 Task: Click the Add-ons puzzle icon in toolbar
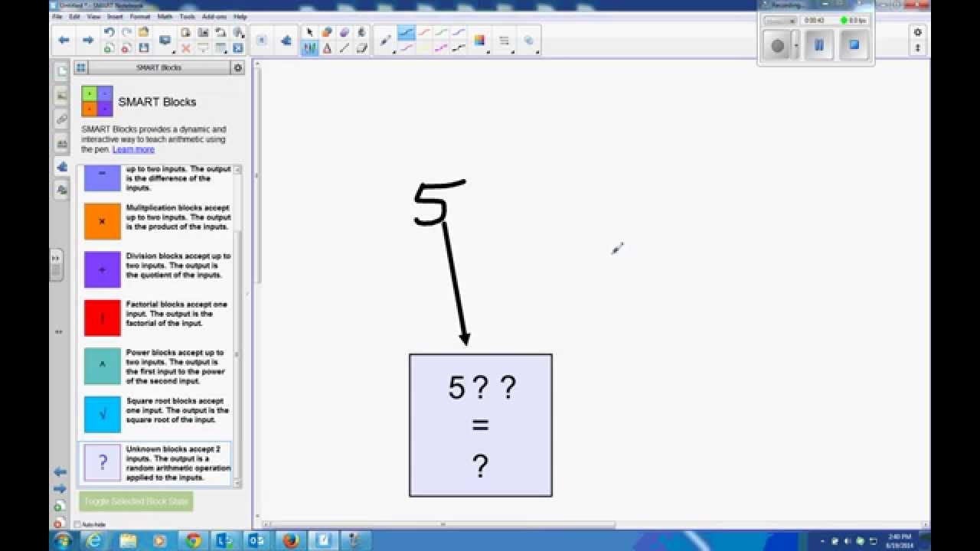(x=286, y=41)
